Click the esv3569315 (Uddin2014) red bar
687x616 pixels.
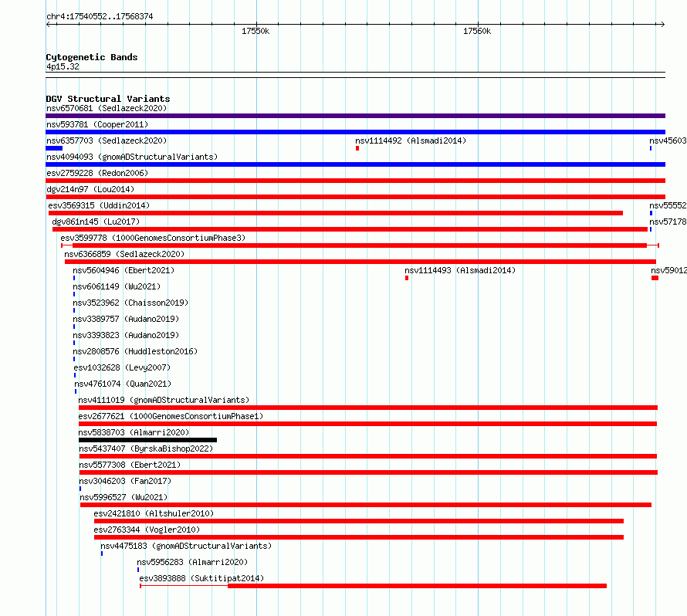[x=336, y=213]
